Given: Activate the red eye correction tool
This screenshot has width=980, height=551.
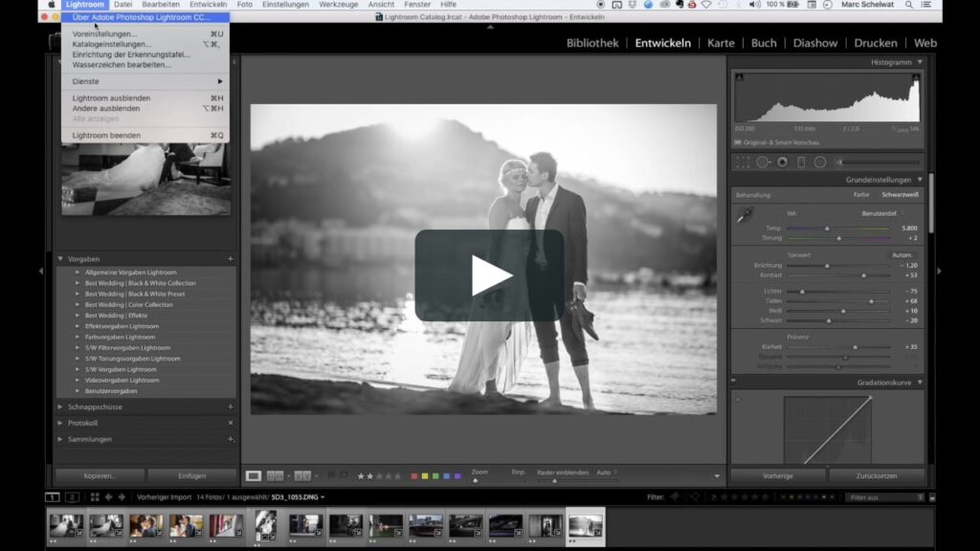Looking at the screenshot, I should 782,163.
